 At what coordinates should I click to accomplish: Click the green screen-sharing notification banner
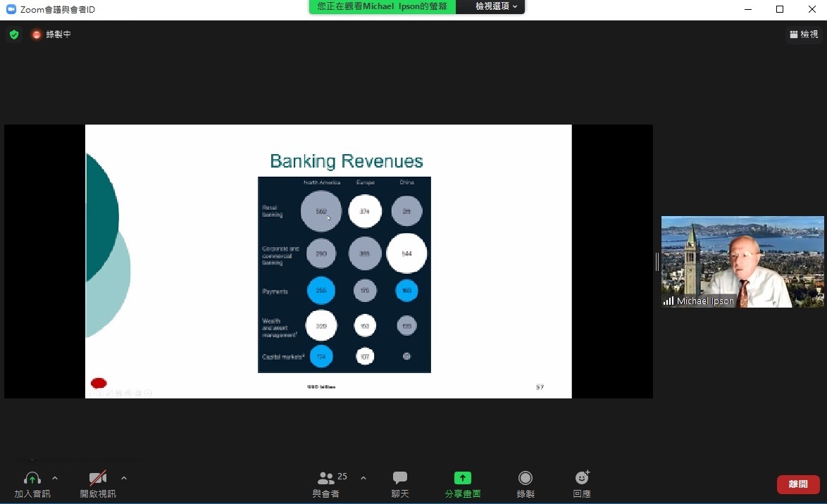coord(382,6)
